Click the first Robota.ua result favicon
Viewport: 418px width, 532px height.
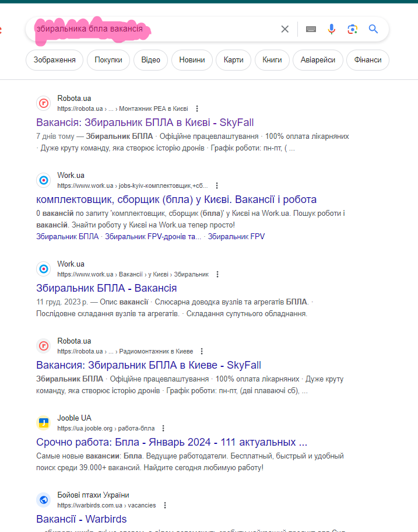click(x=43, y=103)
